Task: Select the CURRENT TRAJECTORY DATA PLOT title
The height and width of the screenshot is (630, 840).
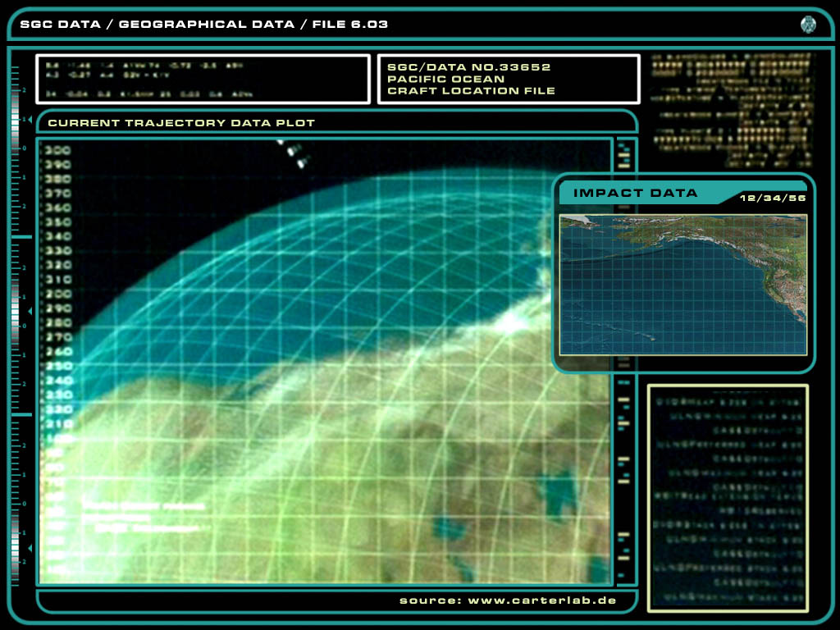Action: (x=181, y=123)
